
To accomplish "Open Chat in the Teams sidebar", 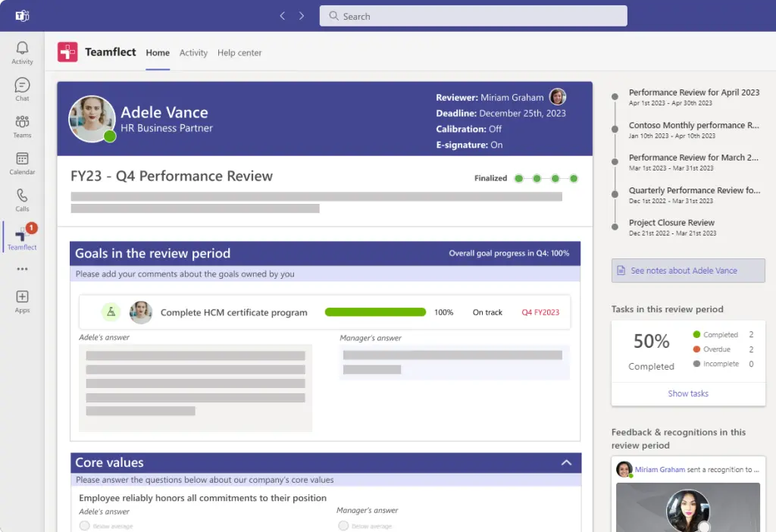I will coord(22,89).
